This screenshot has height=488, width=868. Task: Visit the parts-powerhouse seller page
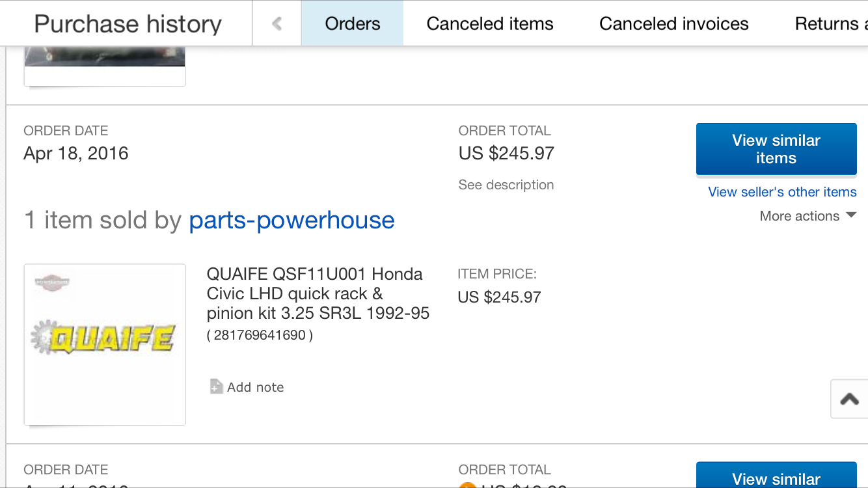pos(292,221)
